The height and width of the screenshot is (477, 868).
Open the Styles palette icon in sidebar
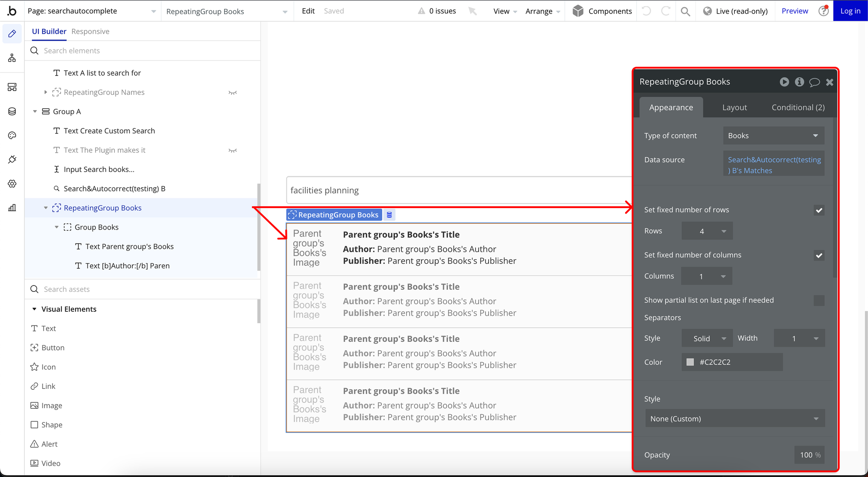12,136
